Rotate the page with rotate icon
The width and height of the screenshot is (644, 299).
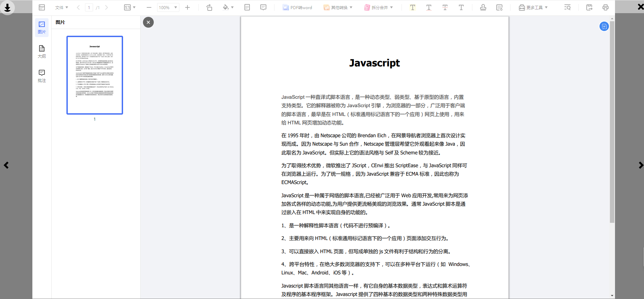(x=209, y=7)
